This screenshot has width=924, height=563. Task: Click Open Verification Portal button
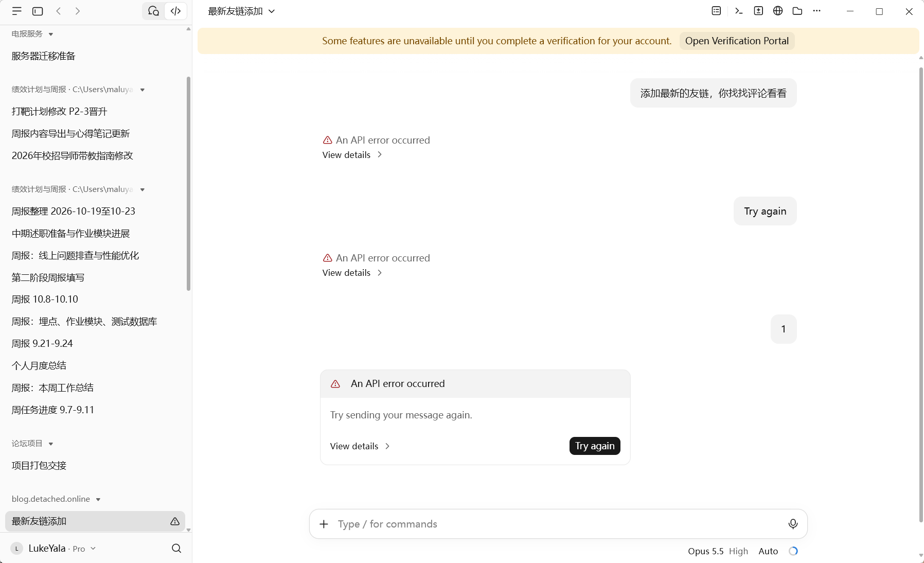click(x=737, y=41)
